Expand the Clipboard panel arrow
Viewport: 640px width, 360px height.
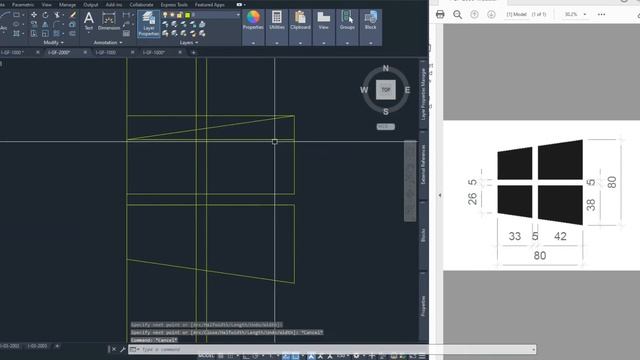[x=300, y=43]
